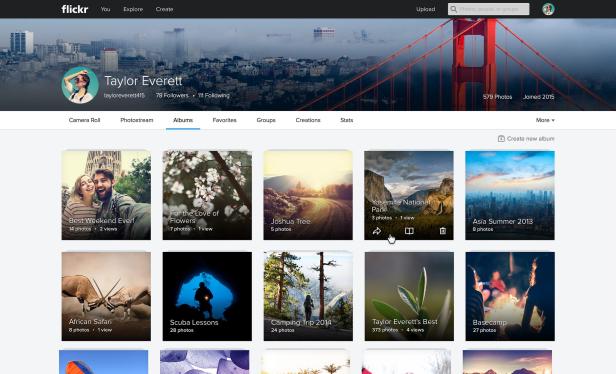616x374 pixels.
Task: Click the search input field
Action: (488, 9)
